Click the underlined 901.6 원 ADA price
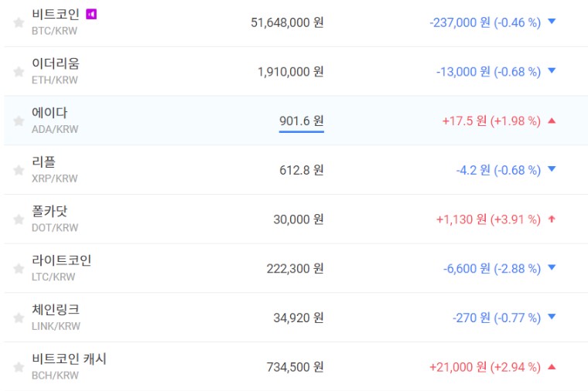Viewport: 588px width, 391px height. click(301, 121)
